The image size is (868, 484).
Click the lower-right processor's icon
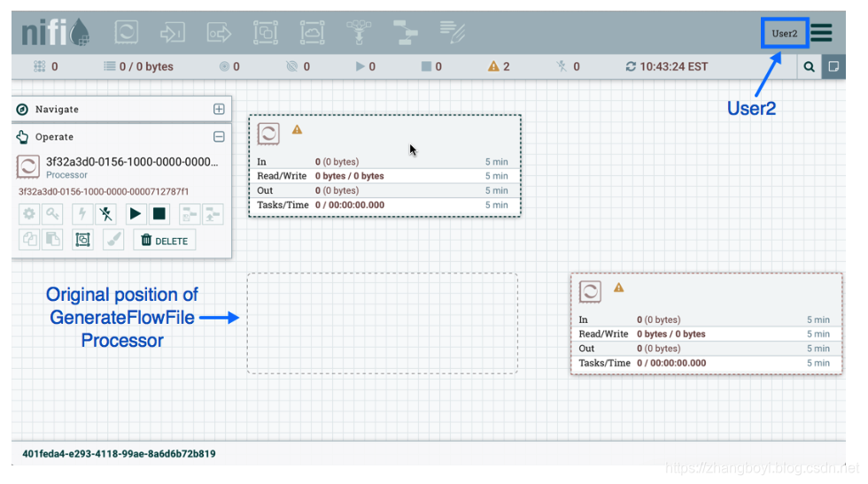click(590, 291)
